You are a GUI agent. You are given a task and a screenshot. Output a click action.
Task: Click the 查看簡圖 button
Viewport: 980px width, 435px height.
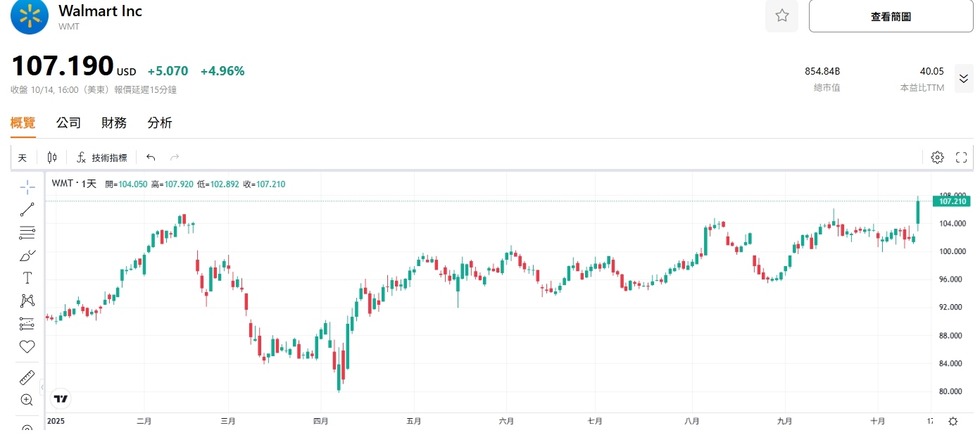(891, 16)
